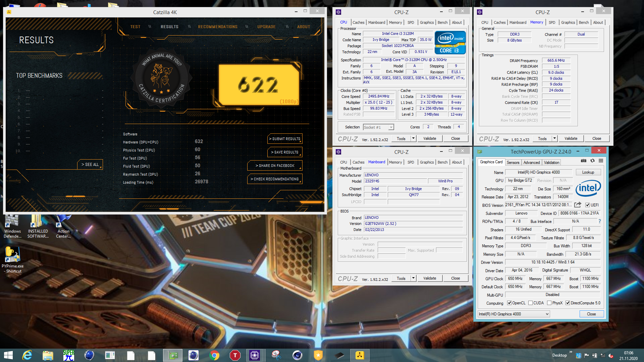The width and height of the screenshot is (644, 362).
Task: Open Super Pi from the taskbar
Action: click(x=68, y=355)
